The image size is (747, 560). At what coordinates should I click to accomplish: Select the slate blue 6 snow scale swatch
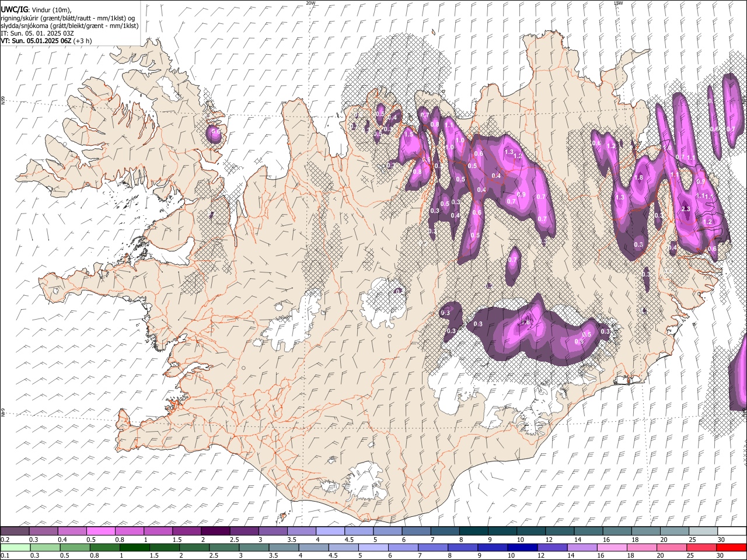point(416,531)
